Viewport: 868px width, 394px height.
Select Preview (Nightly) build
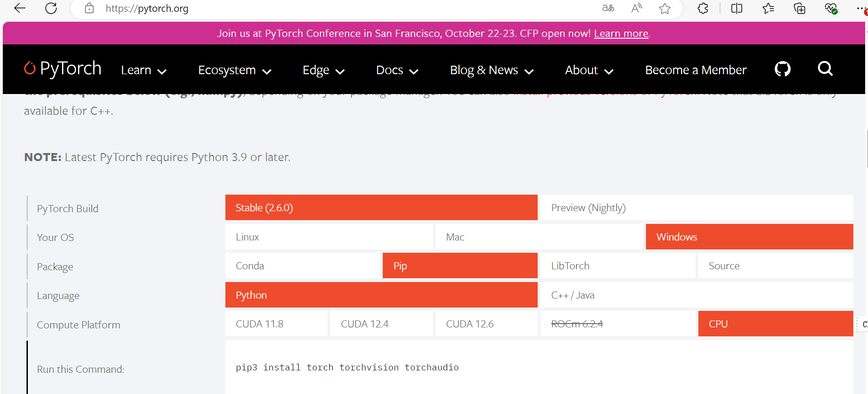(697, 207)
